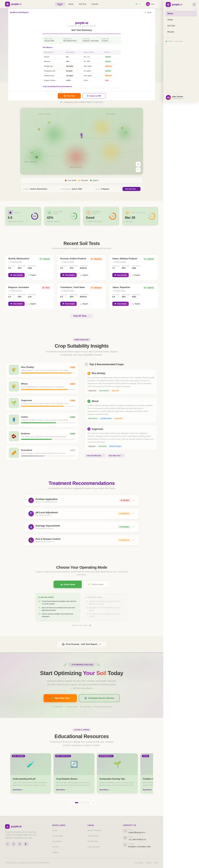Zoom in on the soil map
The width and height of the screenshot is (199, 868).
[x=138, y=164]
